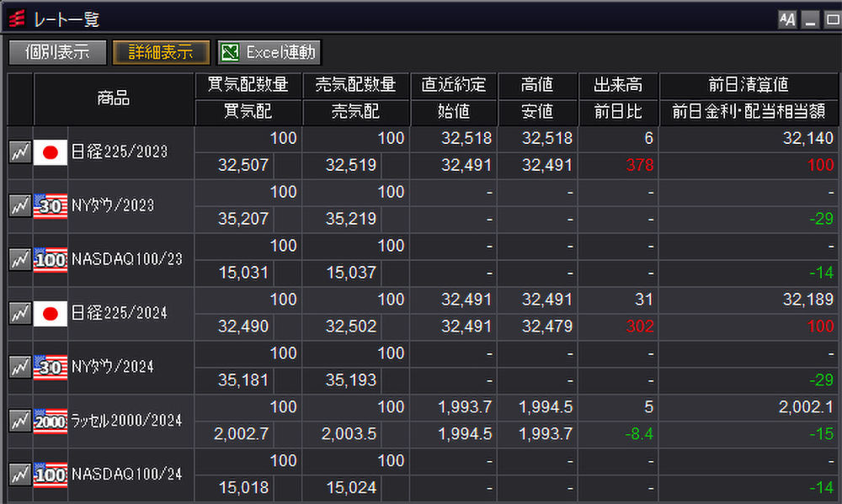This screenshot has width=842, height=504.
Task: Click the US flag 30 icon for NYダウ/2024
Action: (51, 367)
